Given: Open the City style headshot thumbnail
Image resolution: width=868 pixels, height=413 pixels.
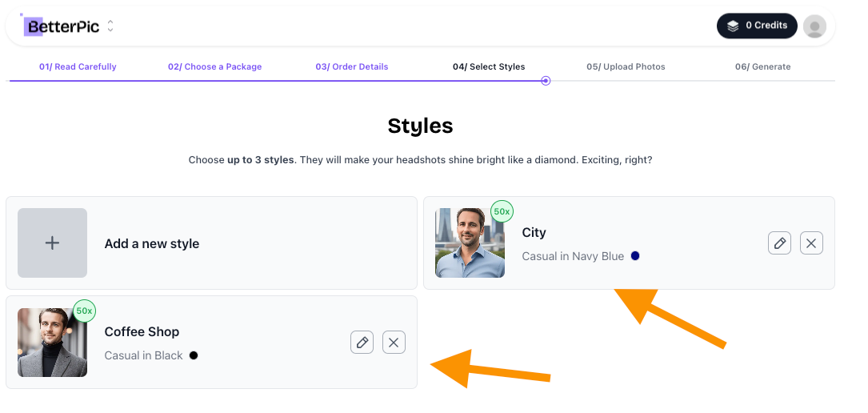Looking at the screenshot, I should [x=470, y=243].
